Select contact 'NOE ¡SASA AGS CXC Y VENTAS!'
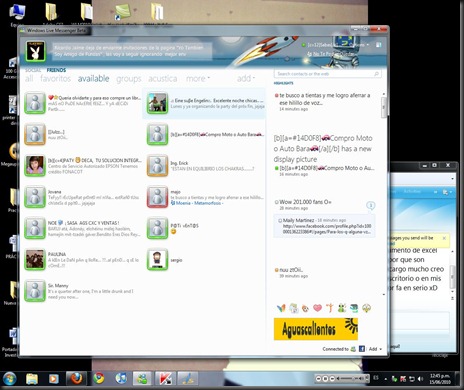Viewport: 464px width, 390px height. coord(83,229)
